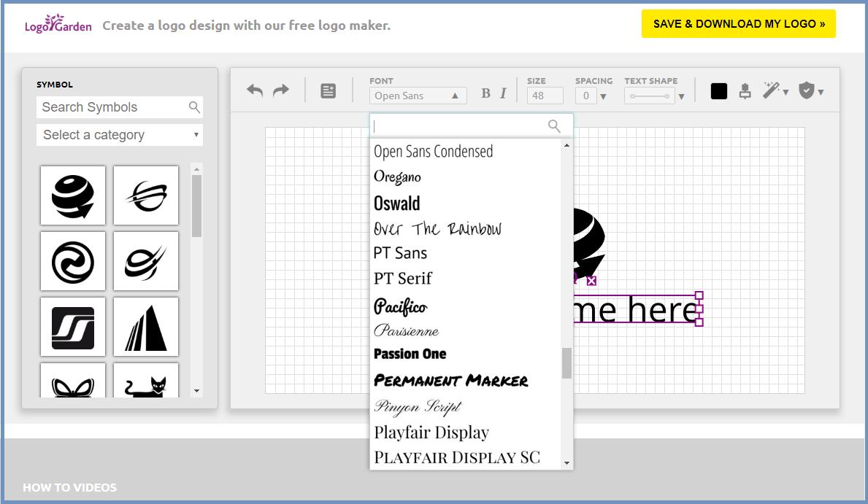Choose Pacifico from the font list

pos(400,306)
